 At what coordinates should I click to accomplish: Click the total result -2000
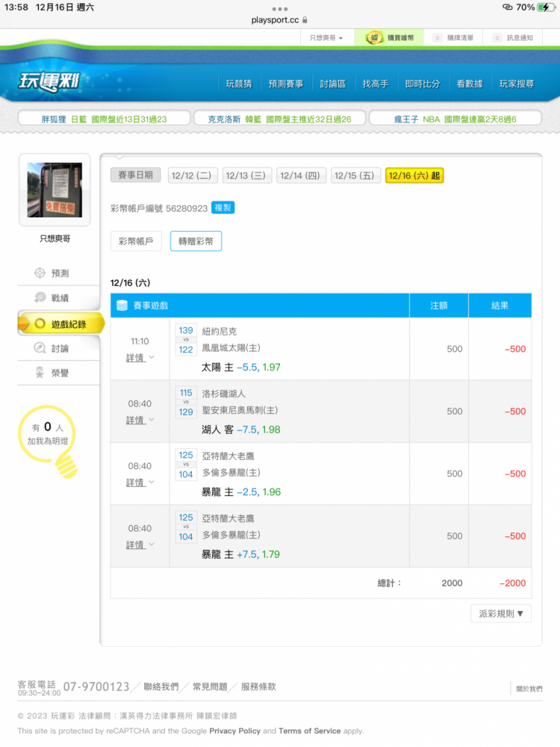[x=512, y=583]
